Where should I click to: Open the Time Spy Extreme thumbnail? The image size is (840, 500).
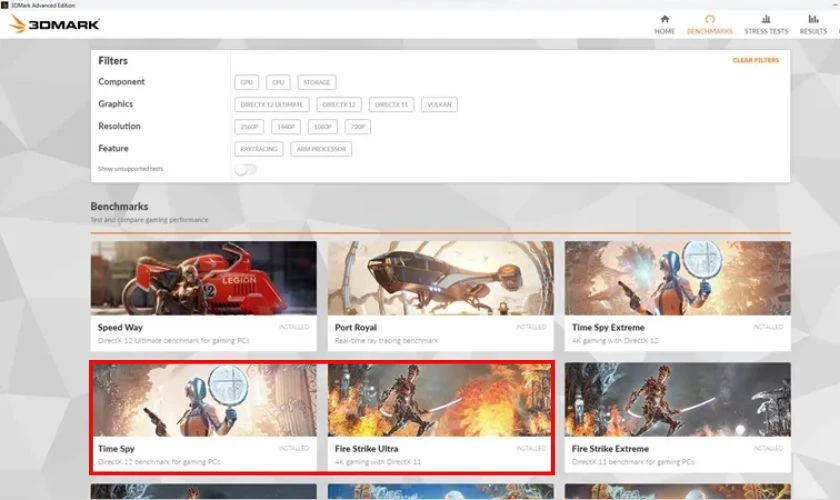pyautogui.click(x=677, y=278)
